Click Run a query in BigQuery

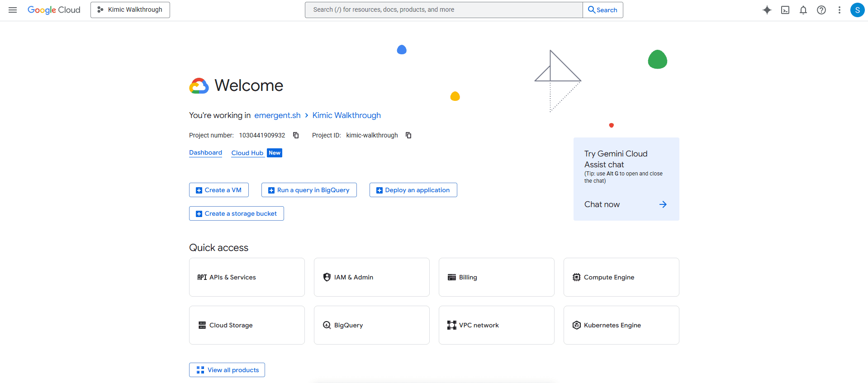click(x=309, y=190)
